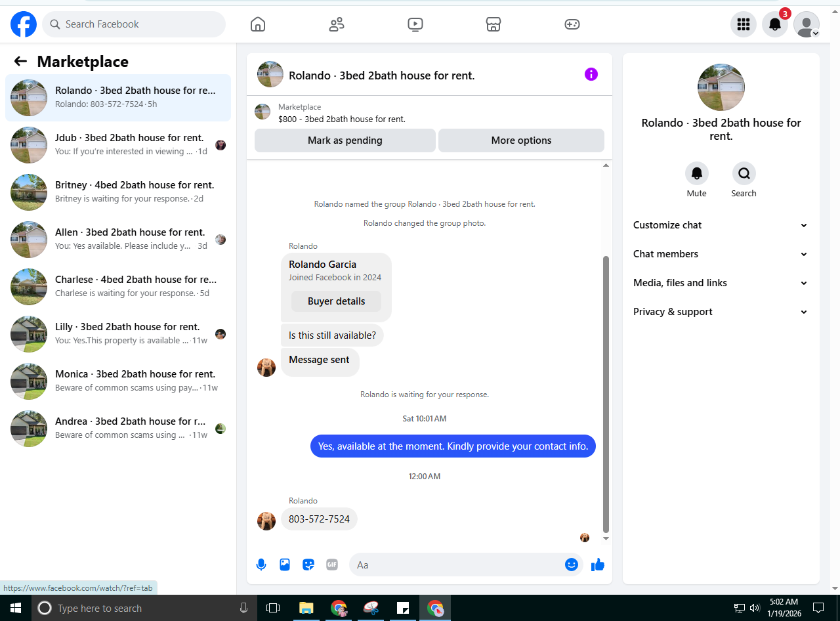Open conversation information purple icon

(591, 74)
